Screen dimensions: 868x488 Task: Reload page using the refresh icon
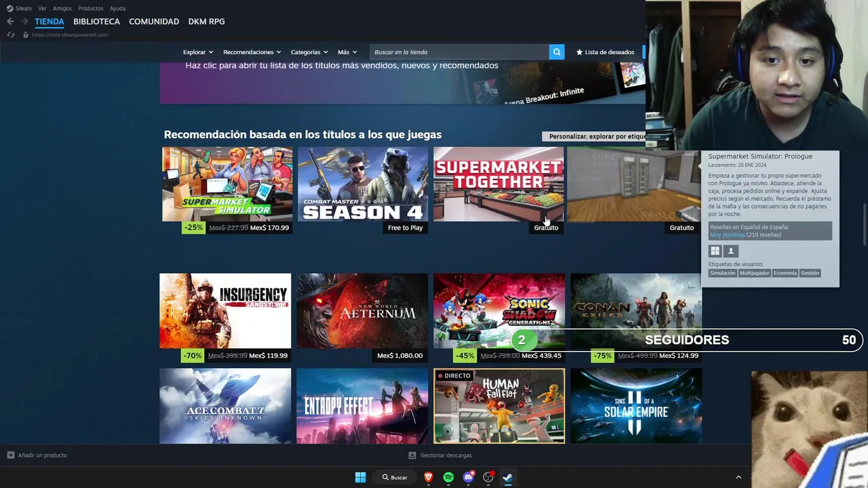tap(10, 35)
